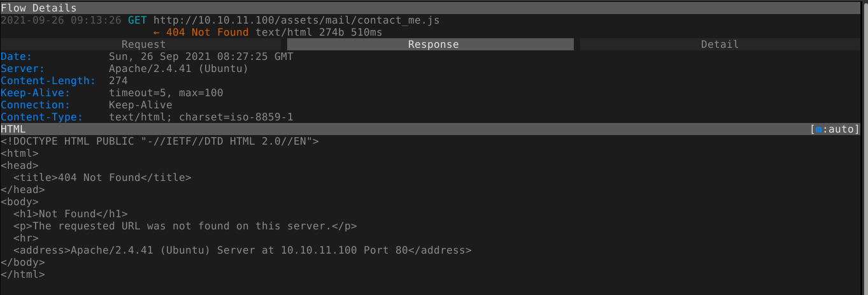This screenshot has width=868, height=295.
Task: Open the Detail tab
Action: pyautogui.click(x=720, y=45)
